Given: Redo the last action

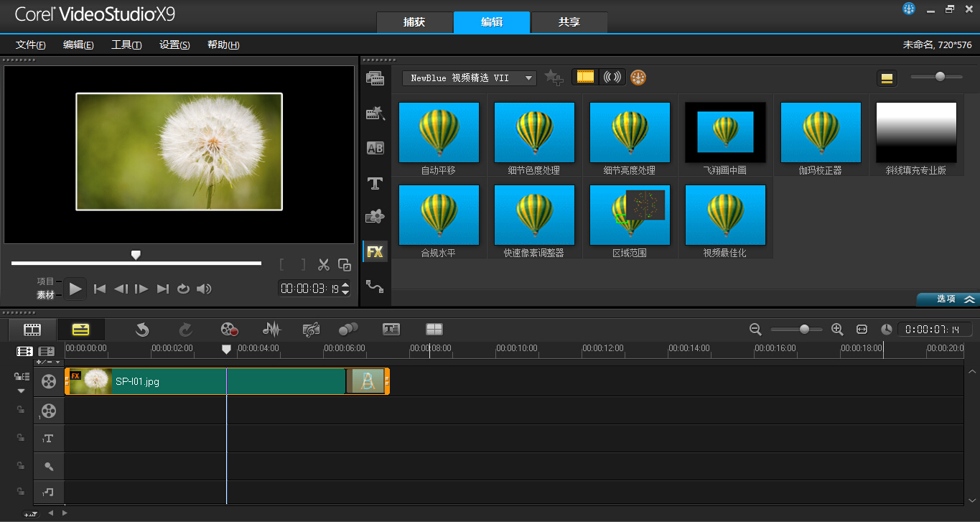Looking at the screenshot, I should click(x=185, y=330).
